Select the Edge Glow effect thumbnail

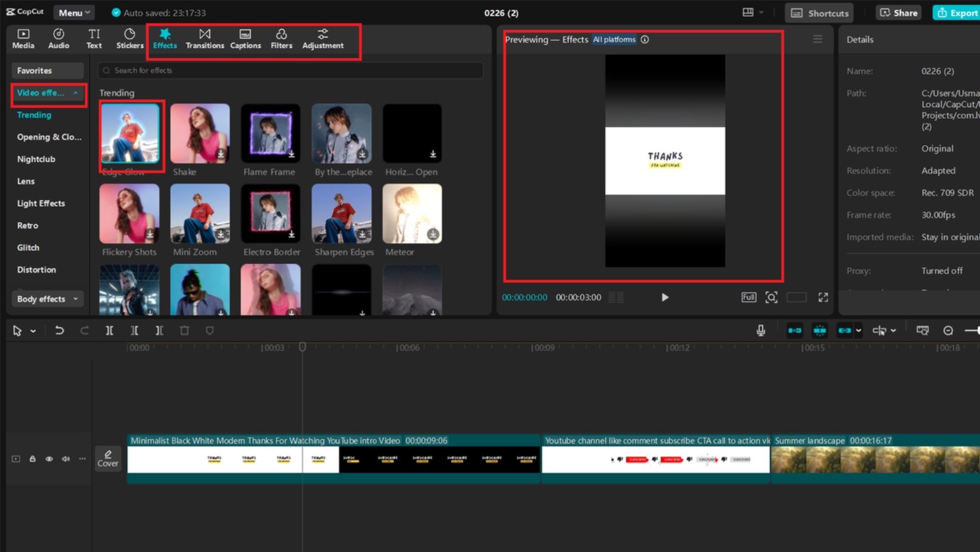[x=130, y=133]
